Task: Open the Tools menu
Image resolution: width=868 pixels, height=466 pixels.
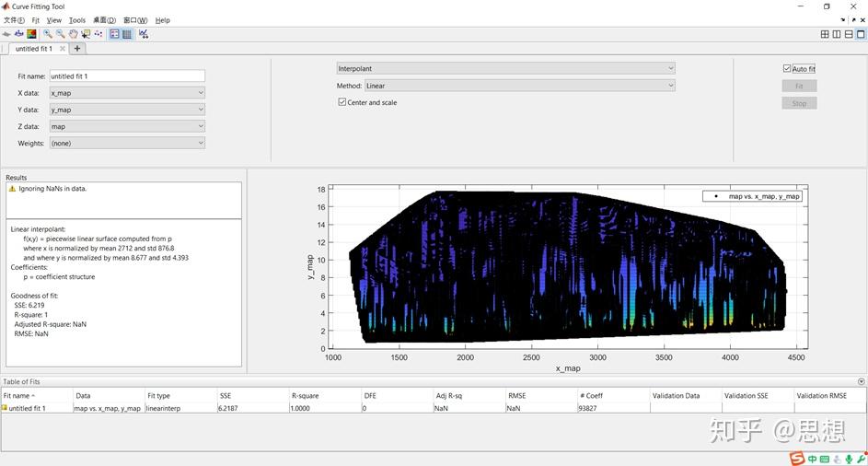Action: pos(77,19)
